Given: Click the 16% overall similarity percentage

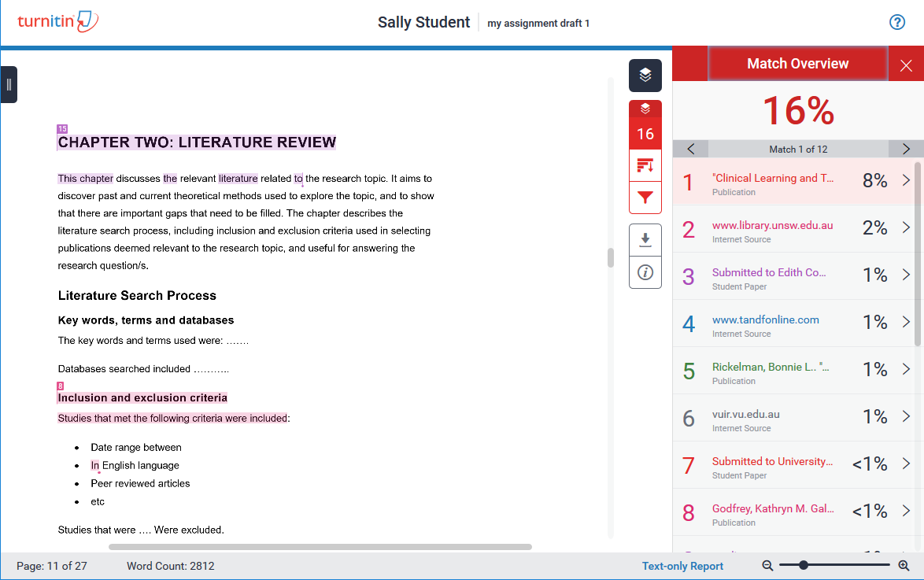Looking at the screenshot, I should click(x=799, y=111).
